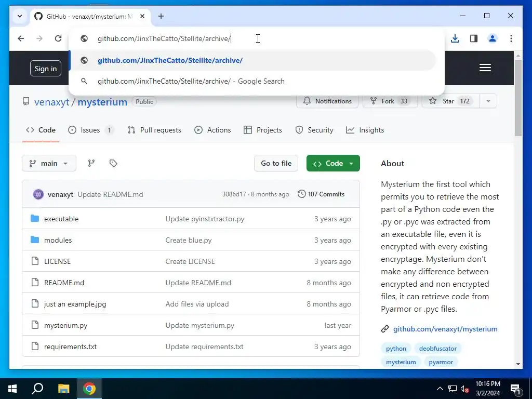Viewport: 532px width, 399px height.
Task: Click the Chrome back arrow
Action: tap(21, 38)
